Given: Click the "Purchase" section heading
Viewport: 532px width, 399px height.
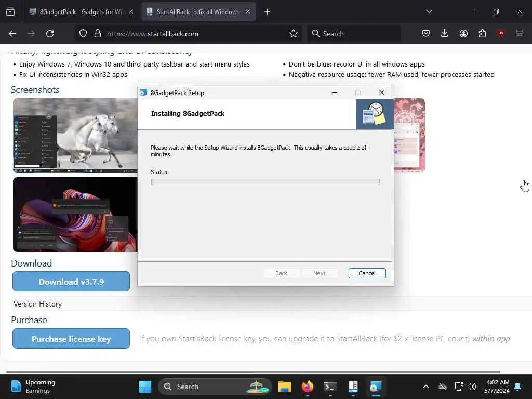Looking at the screenshot, I should tap(29, 320).
